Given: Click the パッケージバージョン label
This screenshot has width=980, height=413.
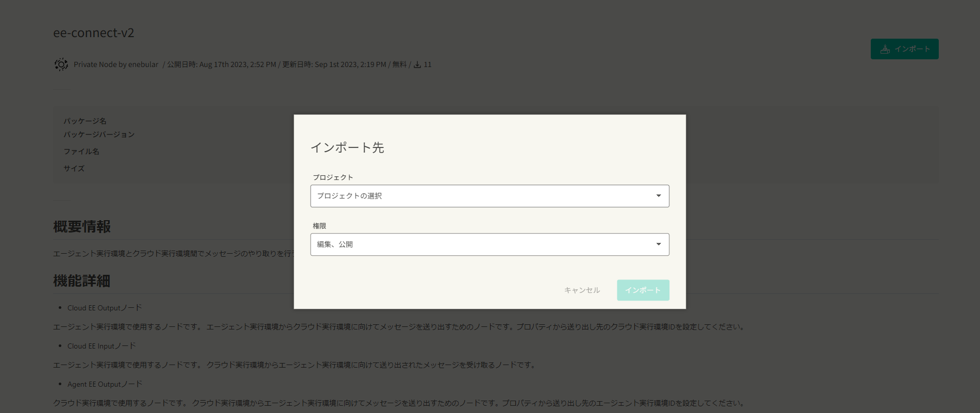Looking at the screenshot, I should 99,135.
